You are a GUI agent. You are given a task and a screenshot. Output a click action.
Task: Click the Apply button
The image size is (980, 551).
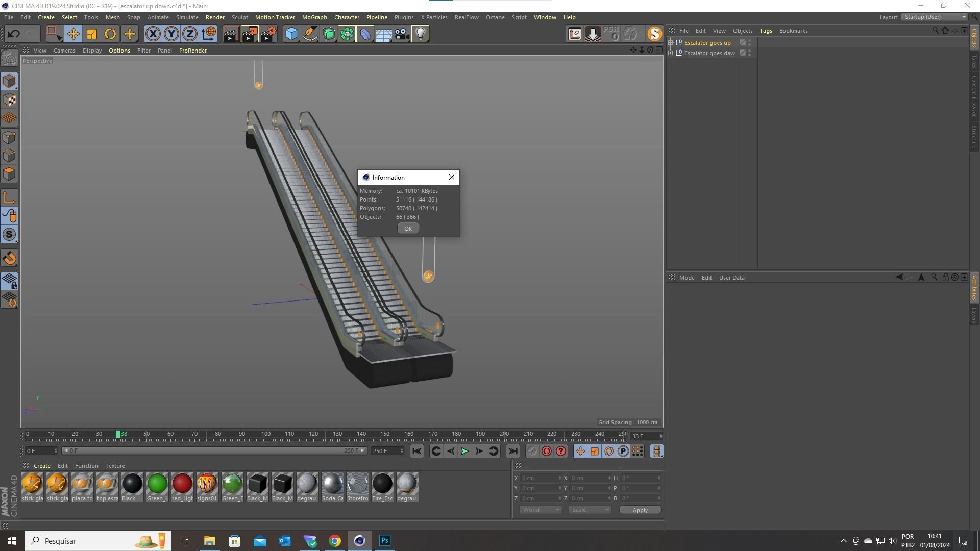tap(640, 510)
